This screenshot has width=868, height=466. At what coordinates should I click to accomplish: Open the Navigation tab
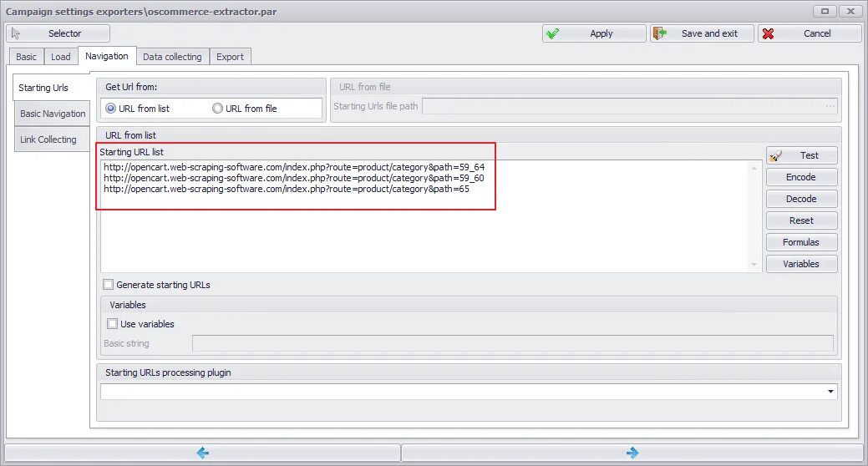107,56
